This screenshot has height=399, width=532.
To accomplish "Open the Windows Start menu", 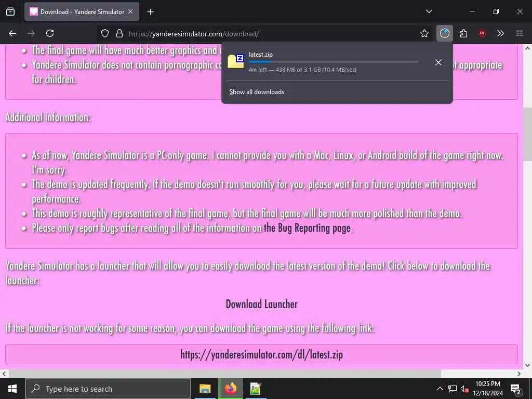I will point(12,389).
